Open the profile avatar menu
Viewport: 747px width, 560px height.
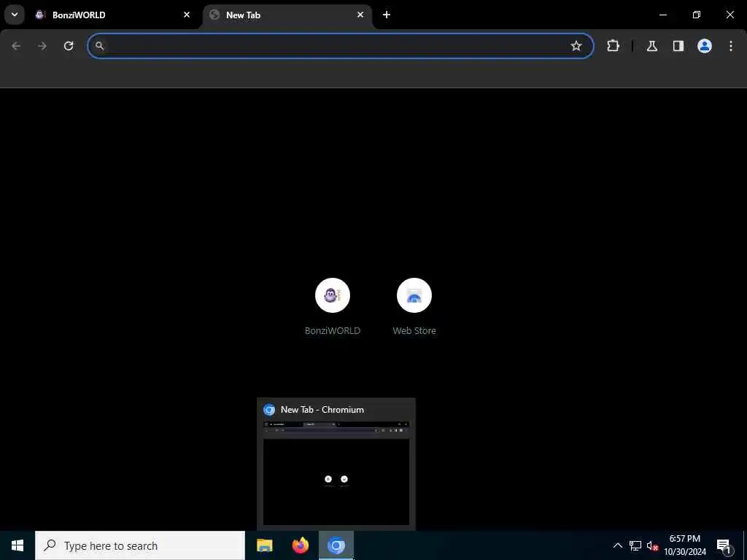coord(705,46)
